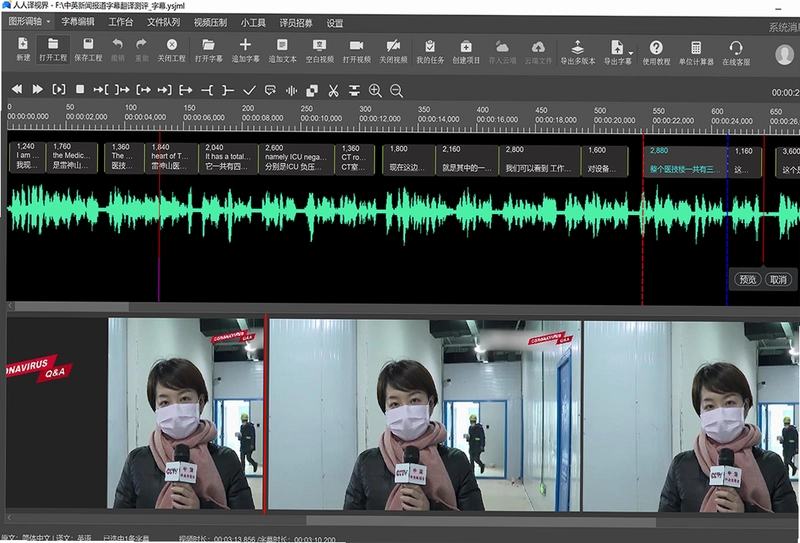Select the scissors split tool

pyautogui.click(x=333, y=91)
